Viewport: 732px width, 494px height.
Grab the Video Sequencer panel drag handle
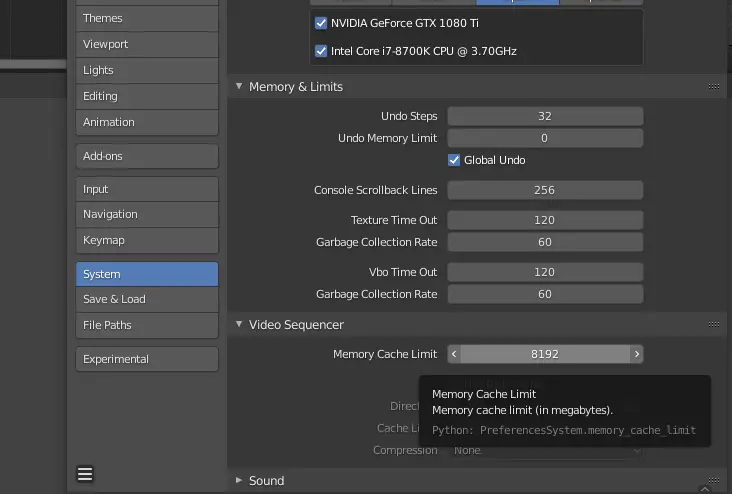click(713, 324)
